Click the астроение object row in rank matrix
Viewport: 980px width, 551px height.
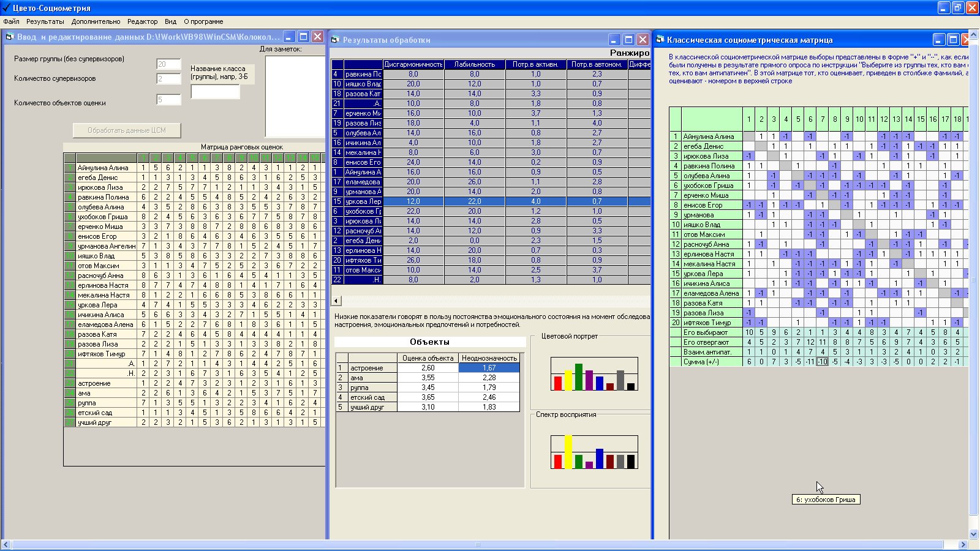tap(195, 383)
